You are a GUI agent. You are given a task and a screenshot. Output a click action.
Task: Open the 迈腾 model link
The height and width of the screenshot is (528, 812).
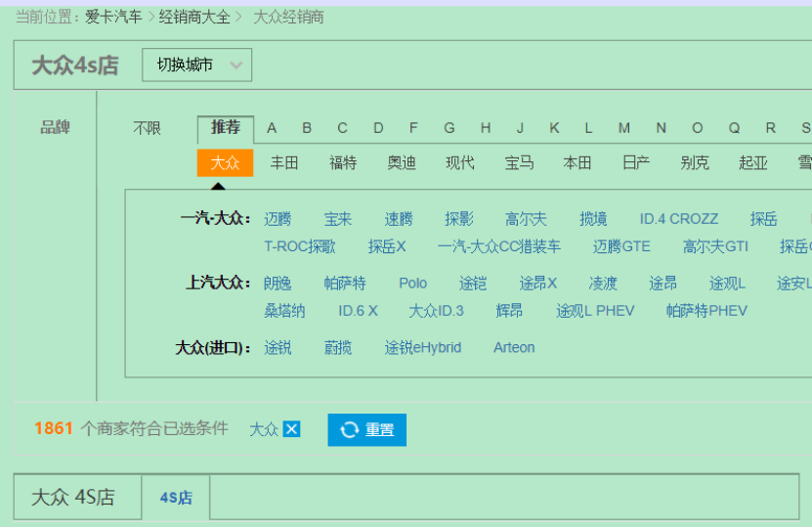(x=278, y=219)
